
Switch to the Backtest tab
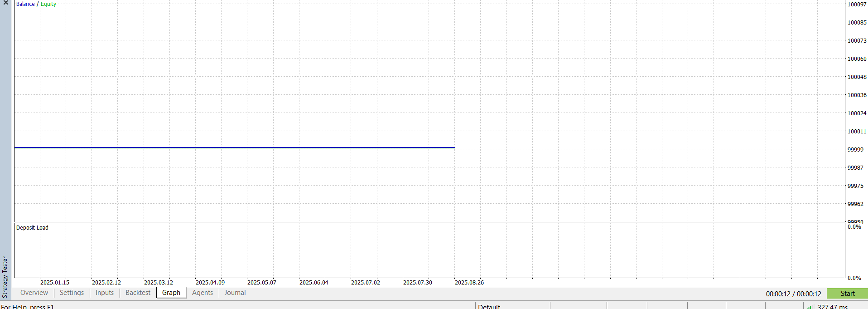click(x=138, y=293)
